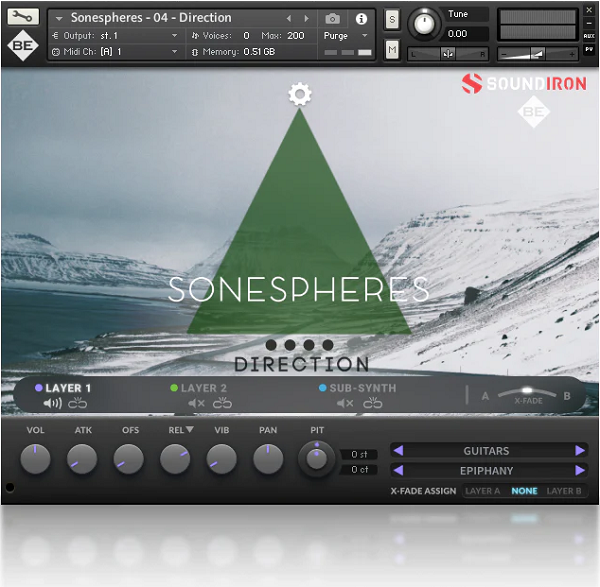
Task: Open the wrench instrument edit mode icon
Action: pyautogui.click(x=23, y=16)
